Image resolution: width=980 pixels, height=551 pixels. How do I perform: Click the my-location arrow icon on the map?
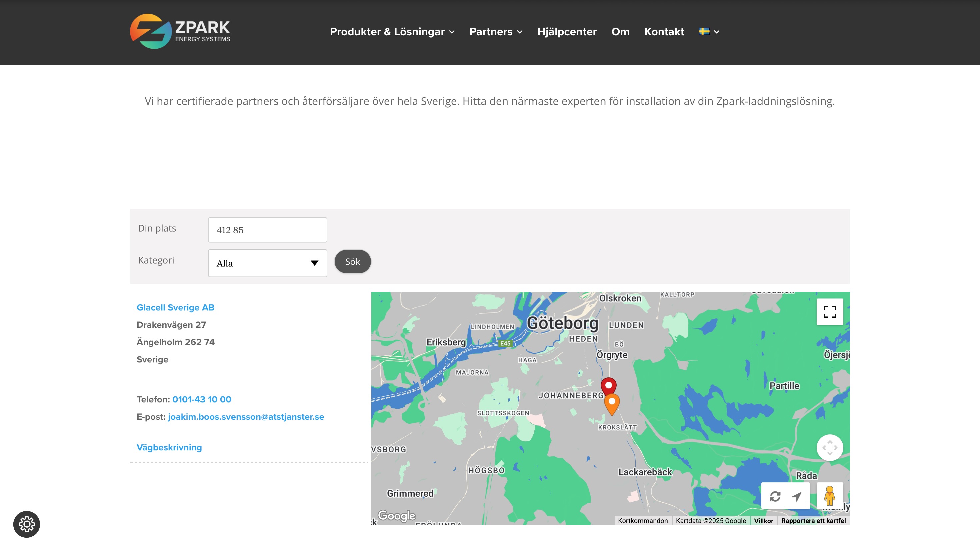click(797, 496)
